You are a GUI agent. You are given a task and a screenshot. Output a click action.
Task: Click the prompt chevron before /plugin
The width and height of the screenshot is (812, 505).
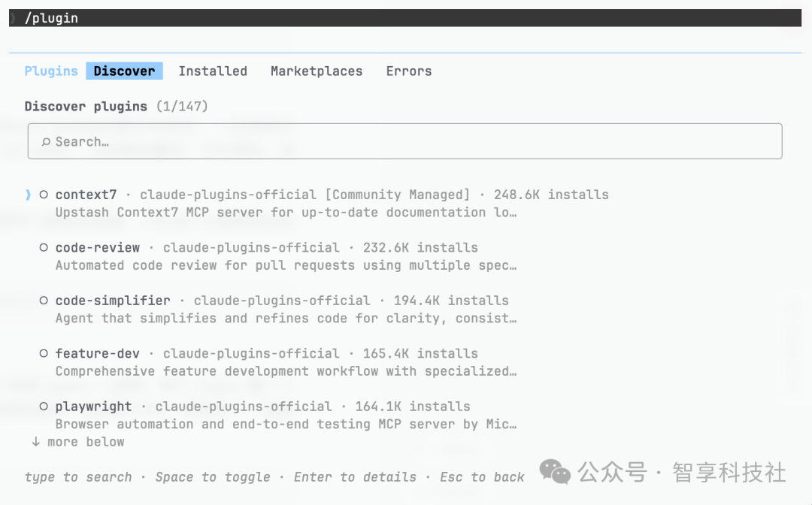click(13, 18)
